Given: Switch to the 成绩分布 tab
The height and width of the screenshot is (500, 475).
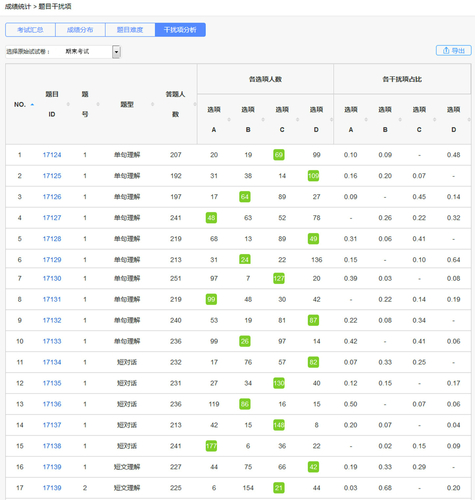Looking at the screenshot, I should [80, 30].
